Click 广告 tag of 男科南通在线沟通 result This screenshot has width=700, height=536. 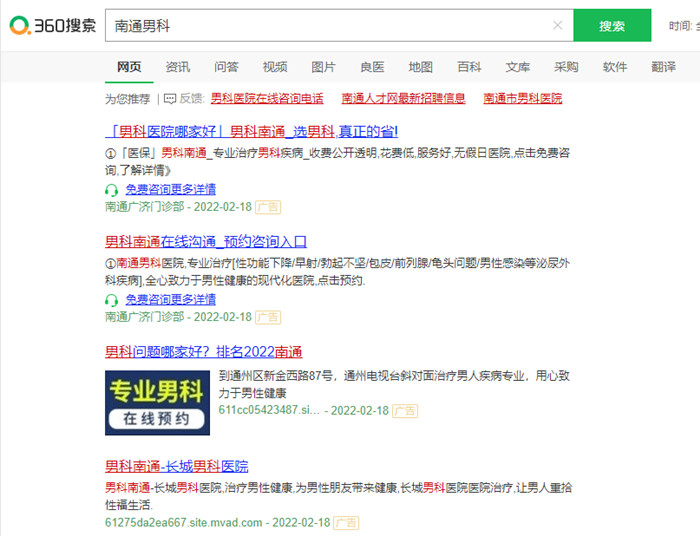tap(268, 317)
